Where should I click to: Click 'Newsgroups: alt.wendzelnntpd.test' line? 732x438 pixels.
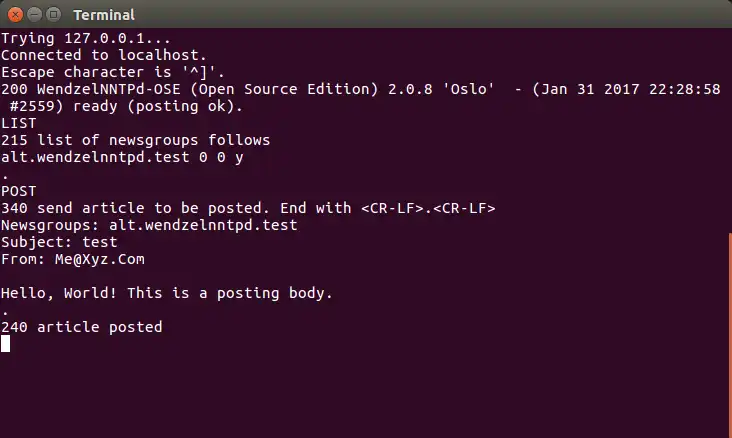point(149,225)
